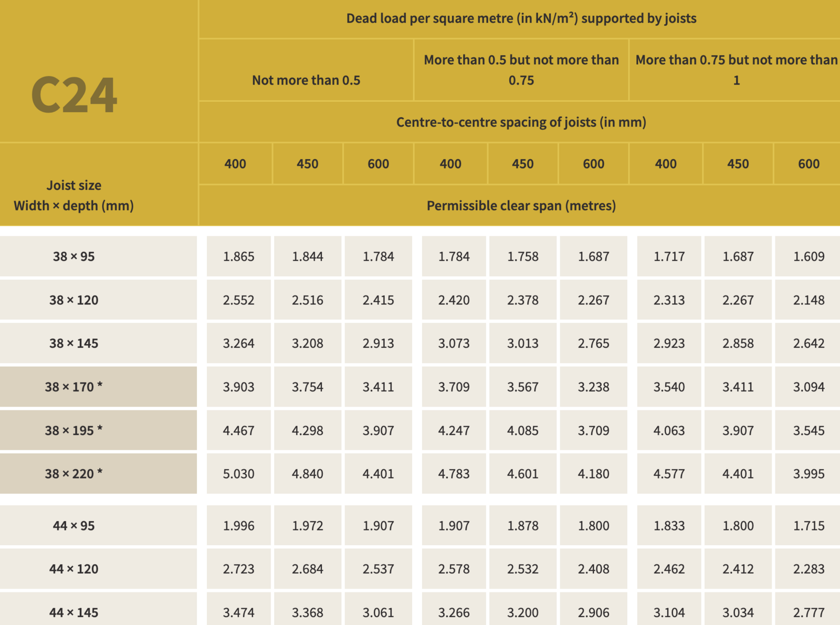Viewport: 840px width, 625px height.
Task: Select the 'More than 0.75' dead load header
Action: tap(736, 70)
